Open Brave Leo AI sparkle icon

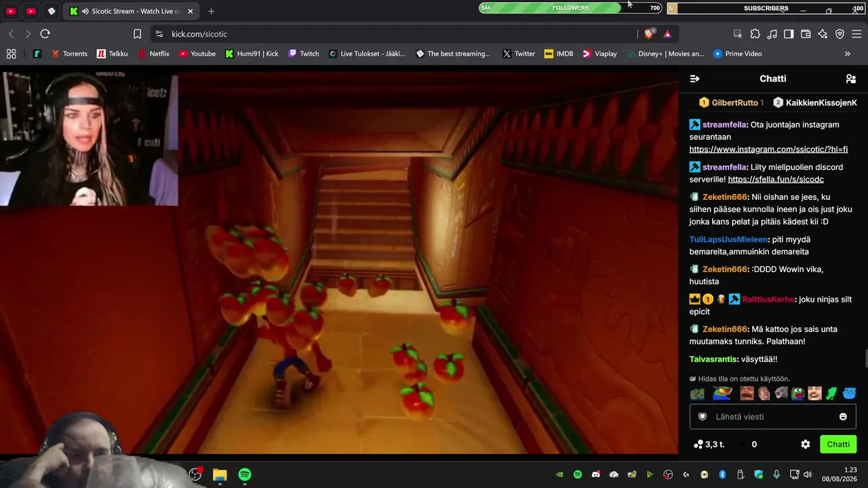[x=823, y=34]
